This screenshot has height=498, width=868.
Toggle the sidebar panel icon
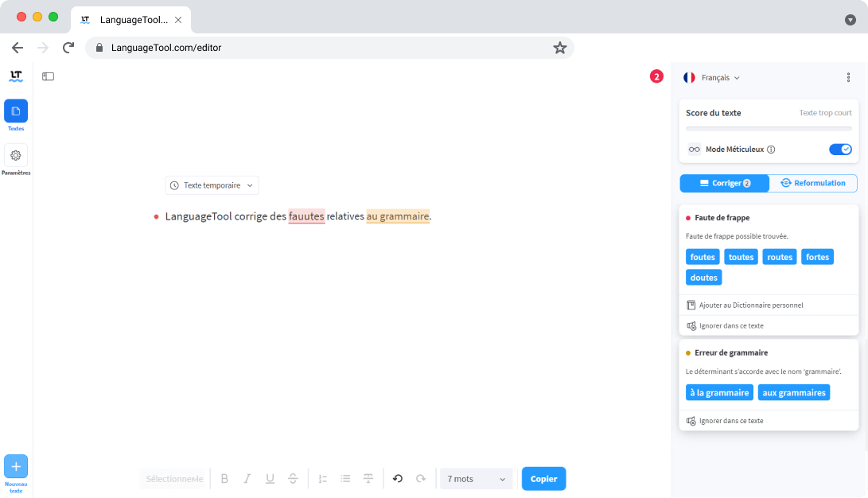[x=49, y=76]
